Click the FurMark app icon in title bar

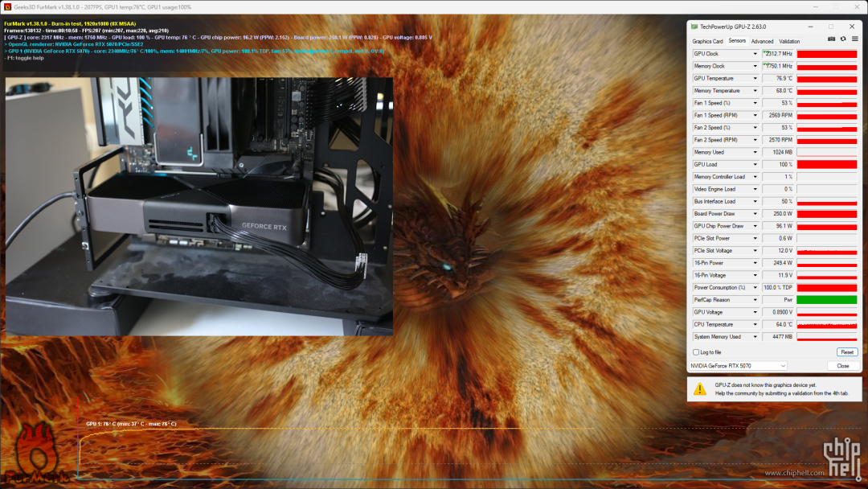(7, 7)
